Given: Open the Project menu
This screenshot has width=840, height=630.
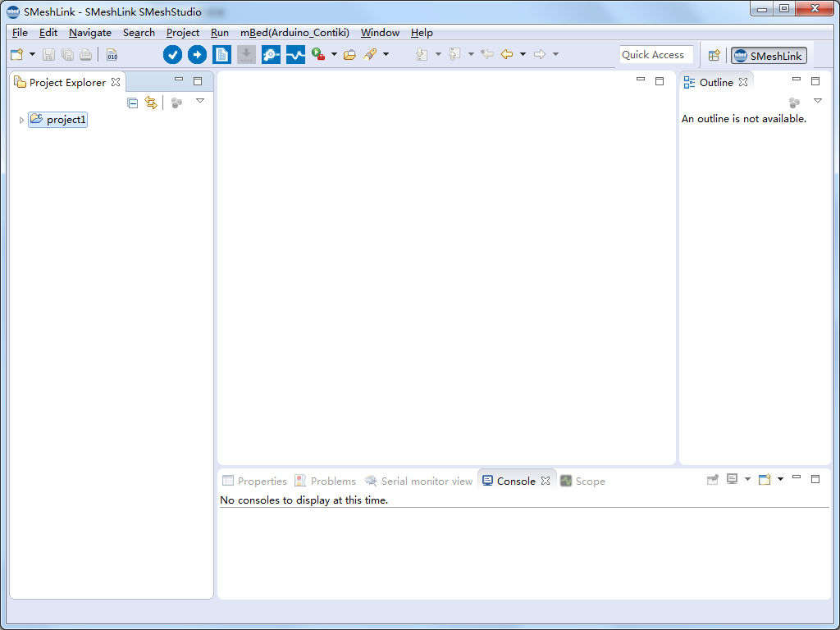Looking at the screenshot, I should pyautogui.click(x=183, y=33).
